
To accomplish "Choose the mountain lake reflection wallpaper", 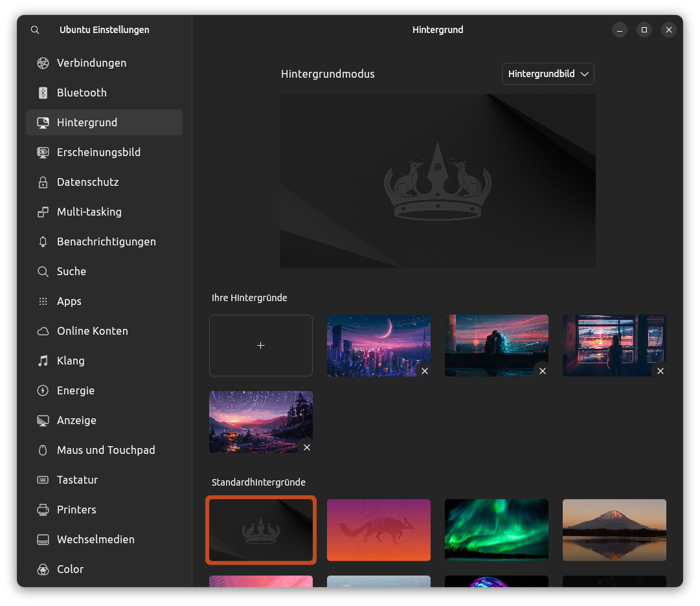I will 614,530.
